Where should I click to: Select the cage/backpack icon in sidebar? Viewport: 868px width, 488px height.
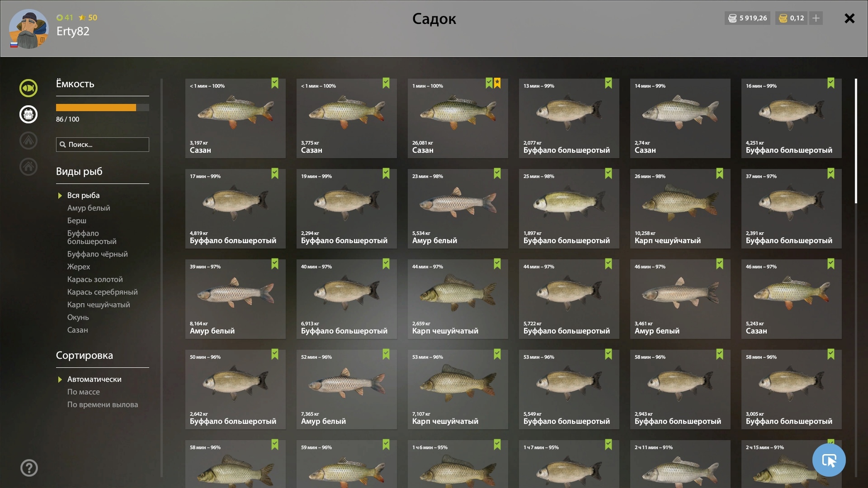pyautogui.click(x=28, y=114)
